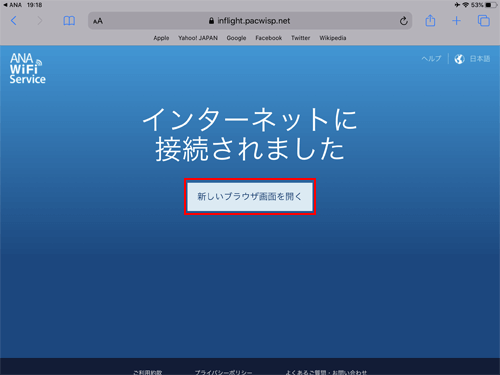Click the inflight.pacwisp.net address bar
The height and width of the screenshot is (375, 500).
[250, 21]
